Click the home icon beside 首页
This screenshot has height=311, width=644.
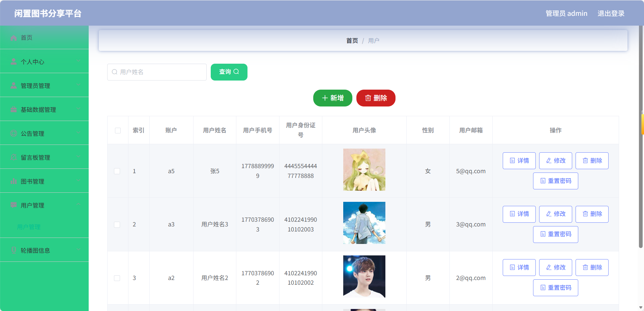[13, 38]
